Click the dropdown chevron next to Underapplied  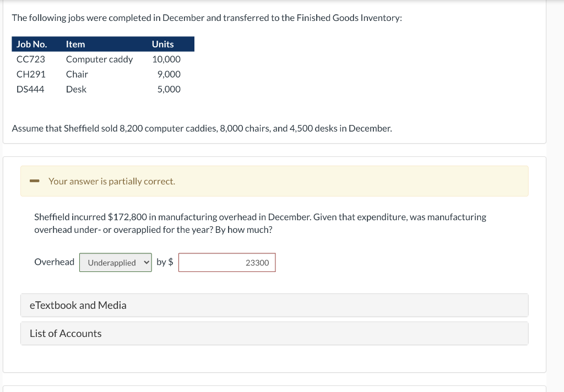pos(146,262)
